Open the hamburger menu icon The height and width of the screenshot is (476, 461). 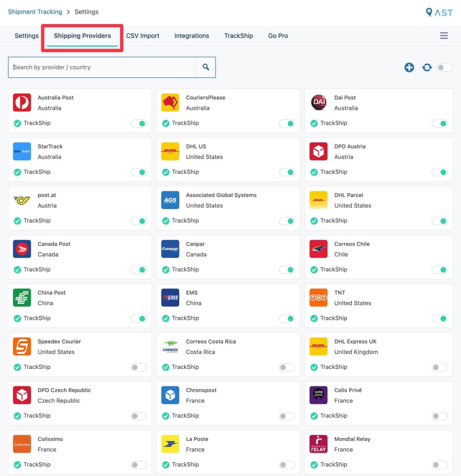(x=444, y=36)
